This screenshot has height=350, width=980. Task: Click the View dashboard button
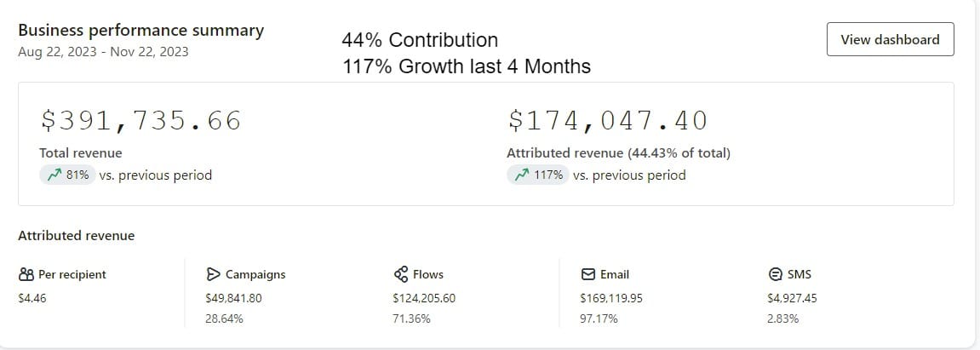tap(890, 39)
